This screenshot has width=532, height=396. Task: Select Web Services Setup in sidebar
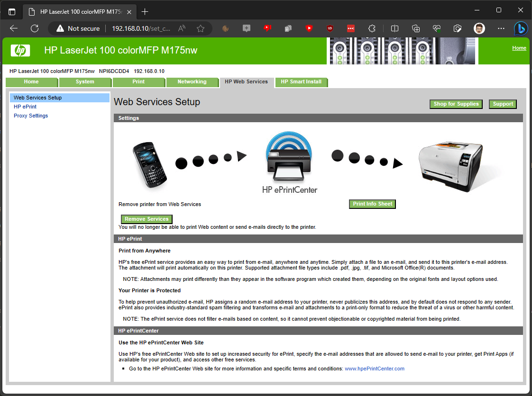[59, 98]
